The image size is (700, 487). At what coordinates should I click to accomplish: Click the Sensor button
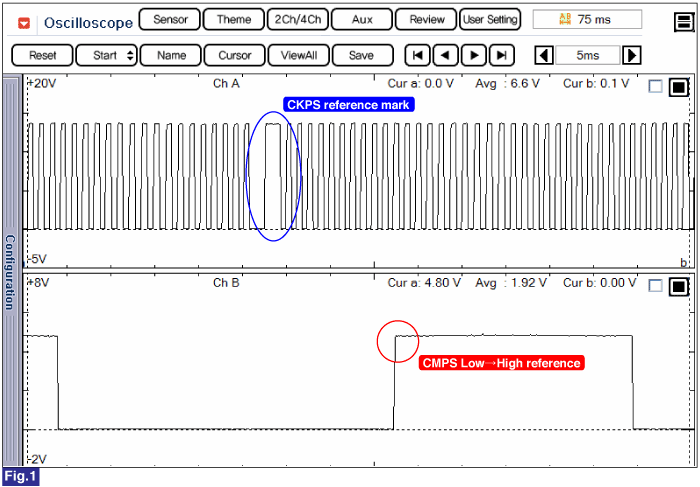(170, 20)
